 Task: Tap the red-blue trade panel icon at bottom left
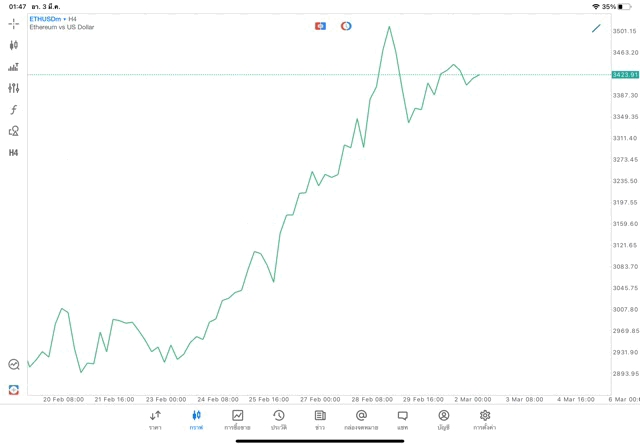pyautogui.click(x=13, y=389)
